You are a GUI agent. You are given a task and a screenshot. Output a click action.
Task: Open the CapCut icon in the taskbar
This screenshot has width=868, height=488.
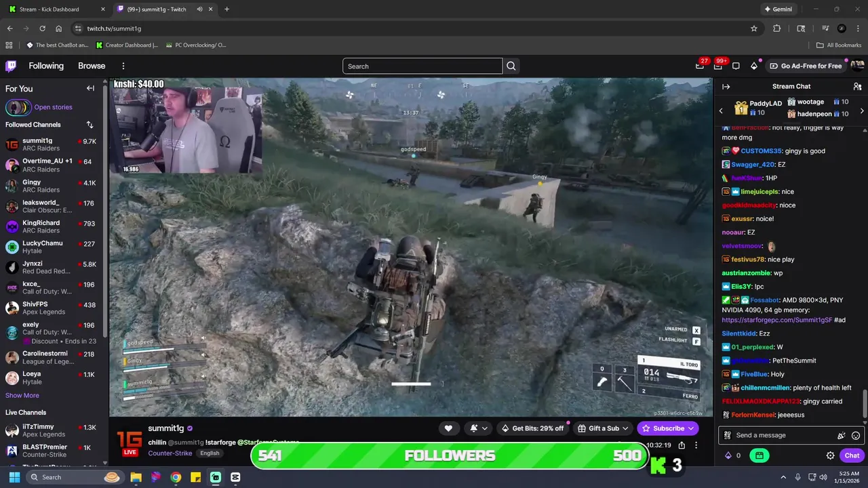click(x=235, y=477)
